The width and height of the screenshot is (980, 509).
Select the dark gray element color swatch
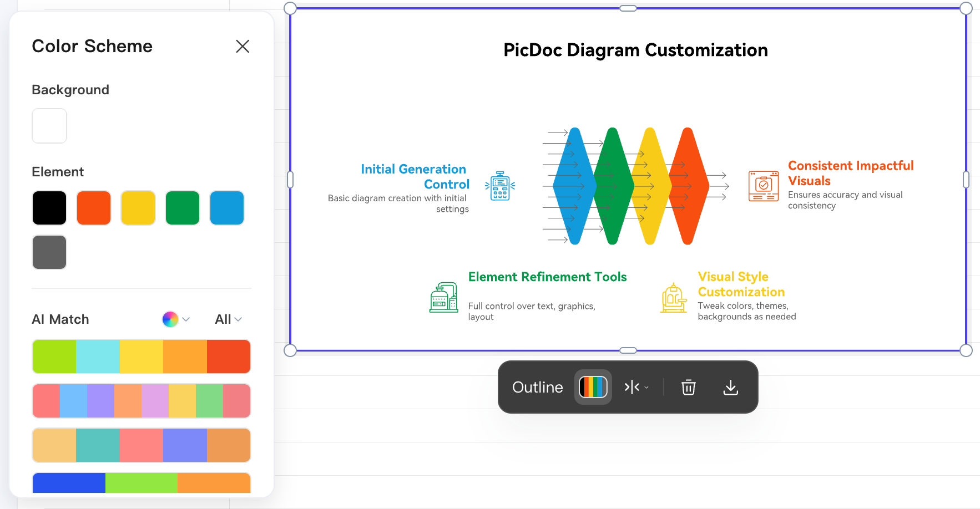click(49, 252)
